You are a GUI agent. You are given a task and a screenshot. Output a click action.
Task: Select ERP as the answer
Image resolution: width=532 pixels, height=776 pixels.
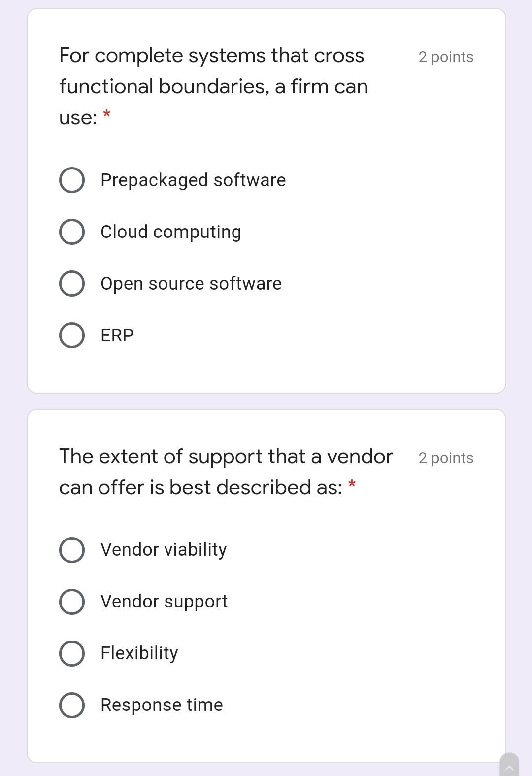point(72,336)
